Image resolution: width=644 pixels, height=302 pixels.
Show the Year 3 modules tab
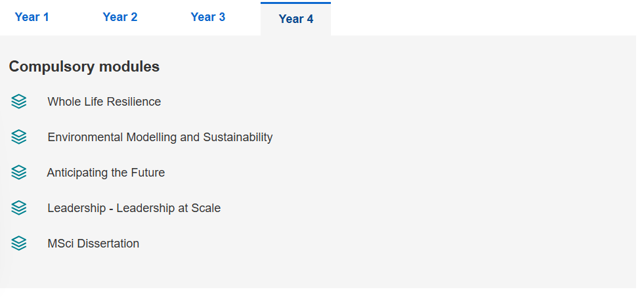tap(208, 17)
